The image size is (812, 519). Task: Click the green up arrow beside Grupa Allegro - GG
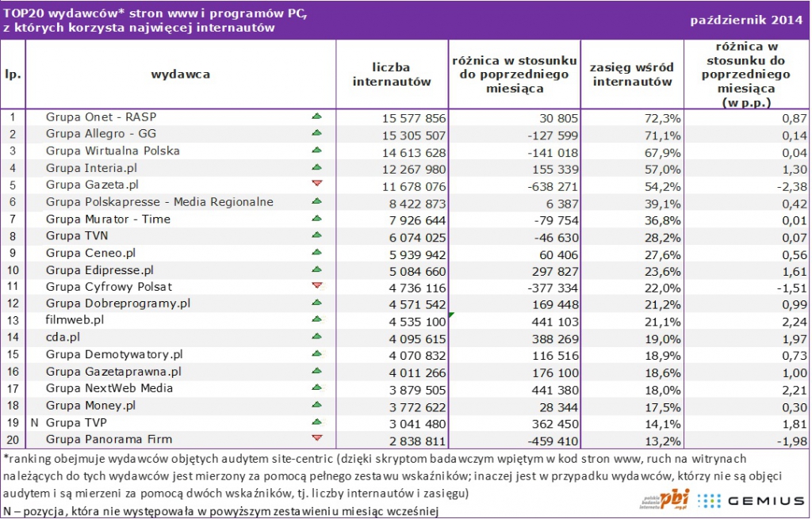click(317, 134)
